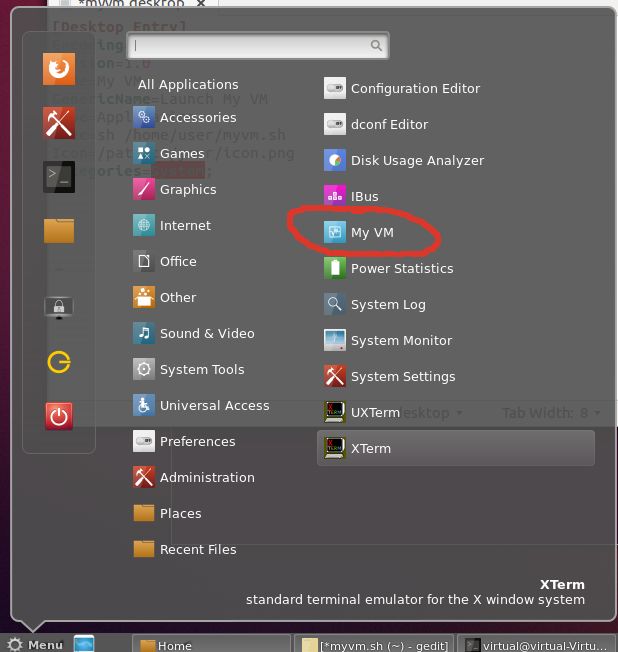Select the Graphics category
The image size is (618, 652).
(175, 189)
